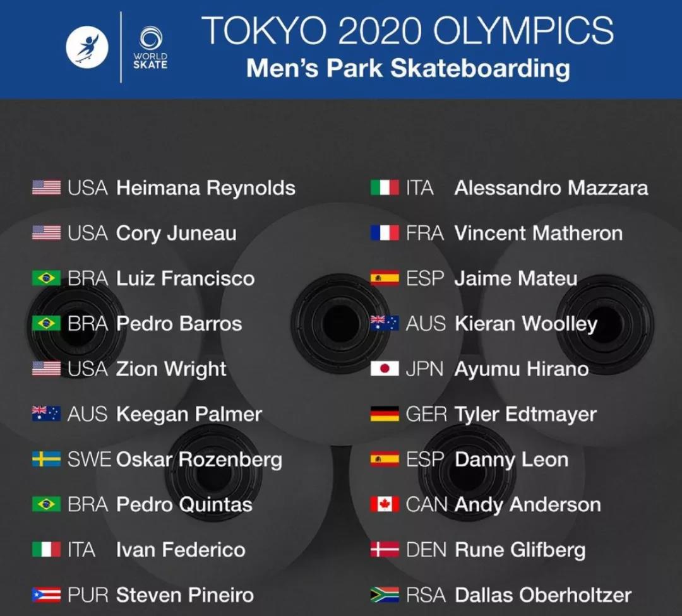The image size is (682, 616).
Task: Select the name Pedro Barros
Action: 179,324
